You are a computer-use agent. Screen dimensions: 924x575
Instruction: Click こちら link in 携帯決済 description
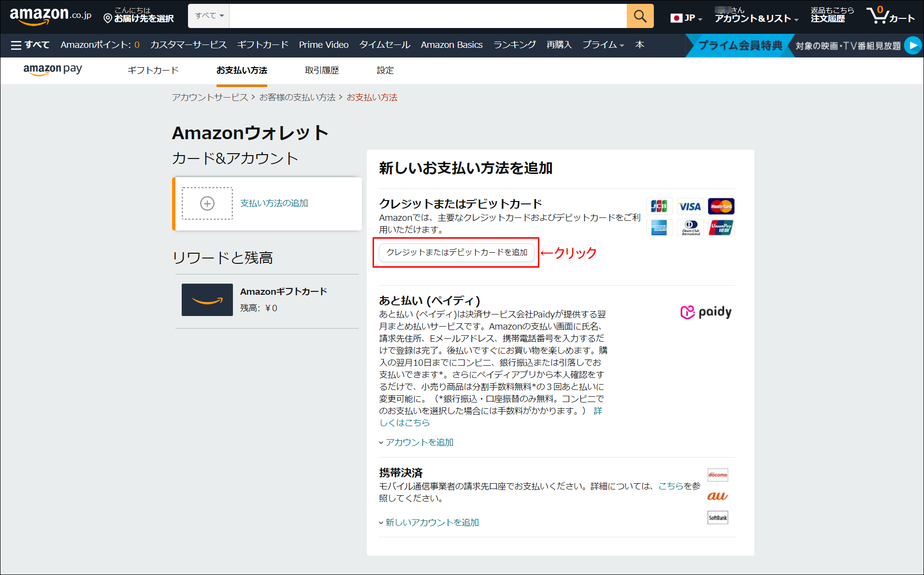[x=670, y=486]
